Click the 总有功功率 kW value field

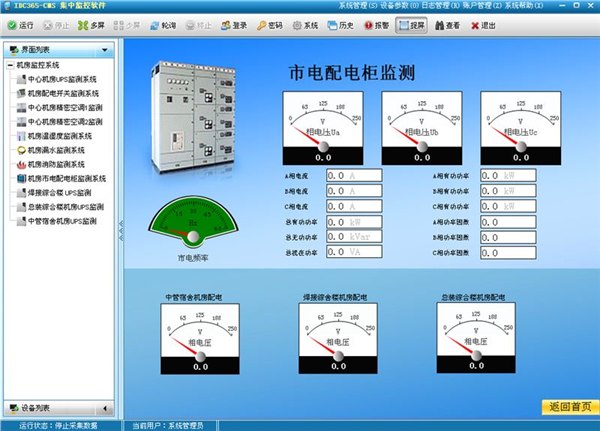(354, 222)
